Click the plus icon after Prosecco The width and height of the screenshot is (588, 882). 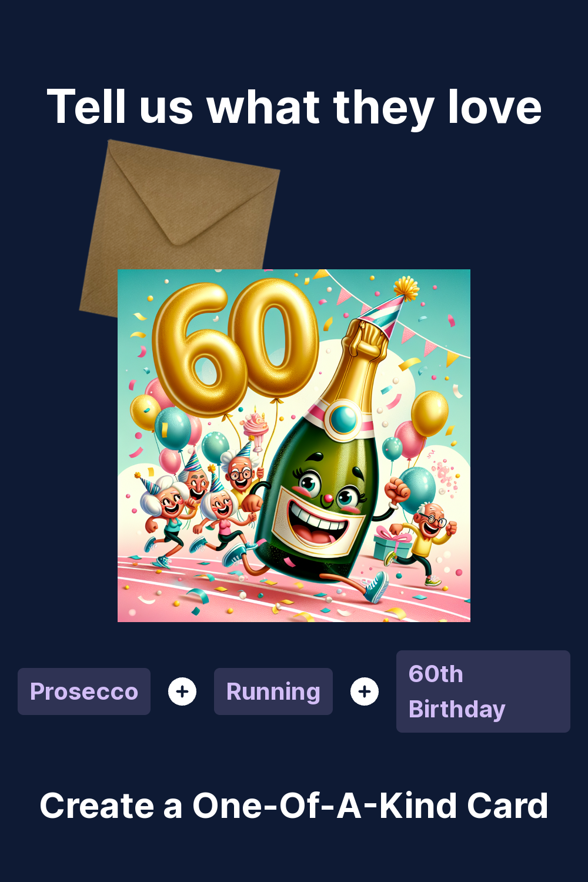pos(182,691)
